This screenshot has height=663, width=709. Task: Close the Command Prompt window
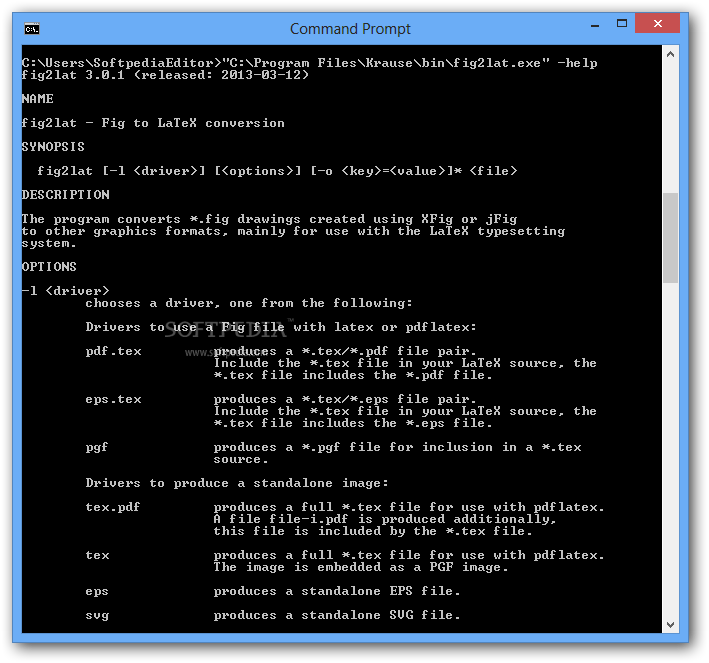tap(657, 24)
